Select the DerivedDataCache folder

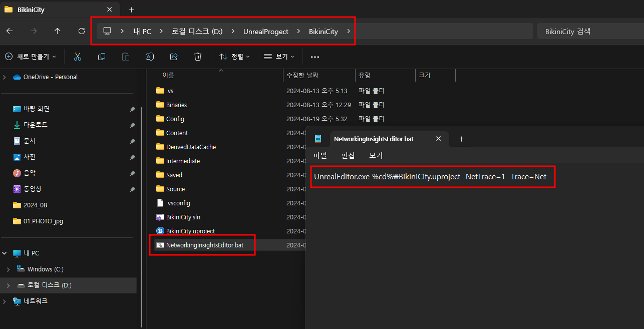coord(191,147)
